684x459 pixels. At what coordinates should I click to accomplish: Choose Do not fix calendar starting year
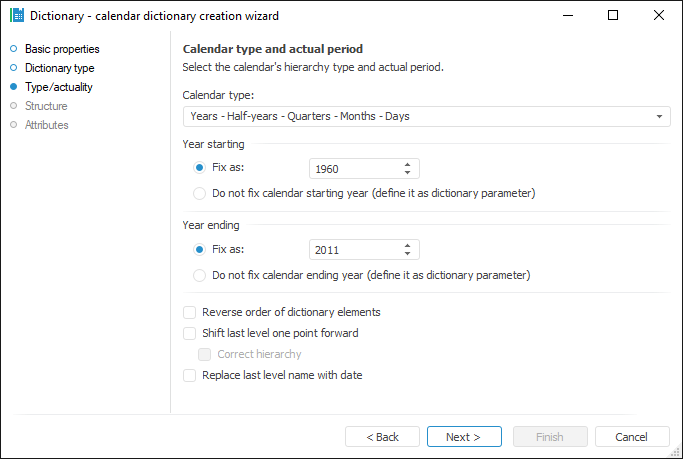(200, 193)
